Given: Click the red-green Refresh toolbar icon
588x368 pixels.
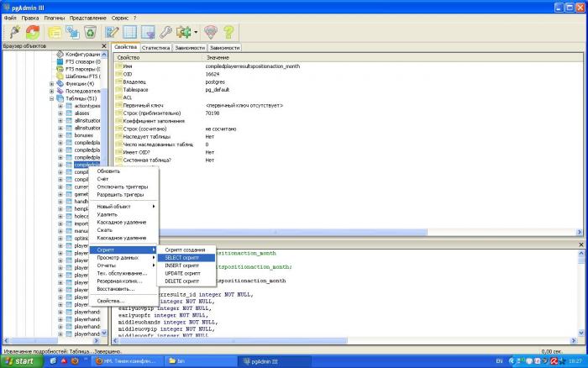Looking at the screenshot, I should pyautogui.click(x=33, y=32).
